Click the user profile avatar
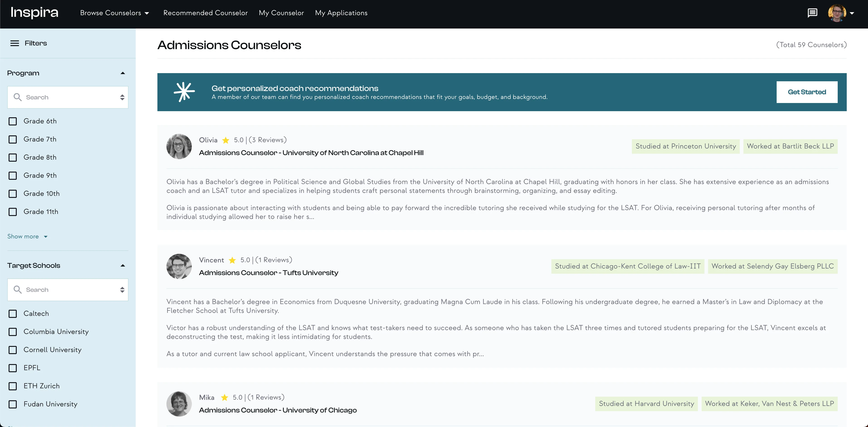Image resolution: width=868 pixels, height=427 pixels. (837, 13)
